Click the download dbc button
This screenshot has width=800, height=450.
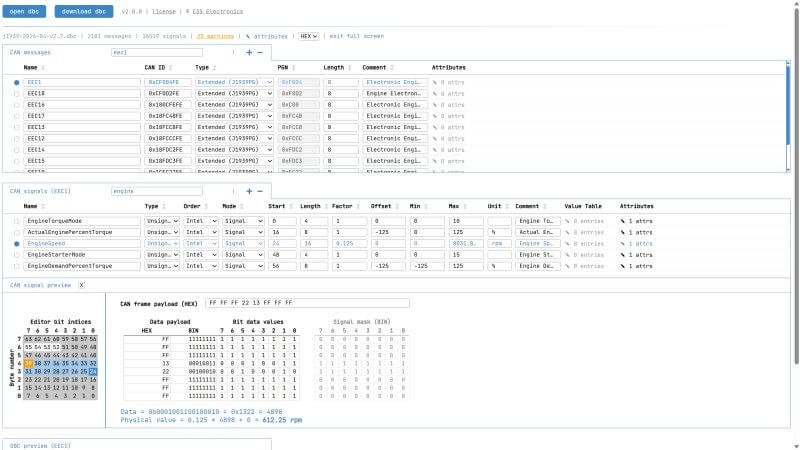(x=84, y=11)
